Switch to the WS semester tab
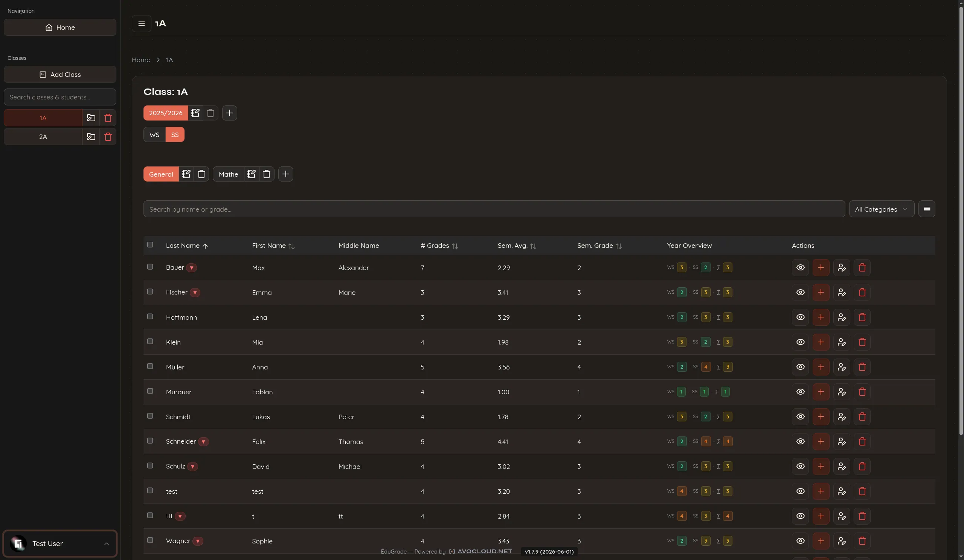964x560 pixels. pos(154,135)
